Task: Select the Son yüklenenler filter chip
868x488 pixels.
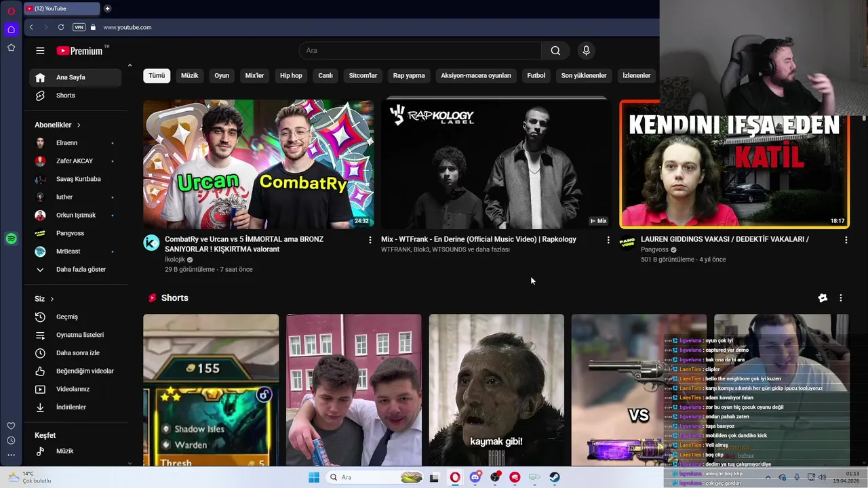Action: click(x=584, y=75)
